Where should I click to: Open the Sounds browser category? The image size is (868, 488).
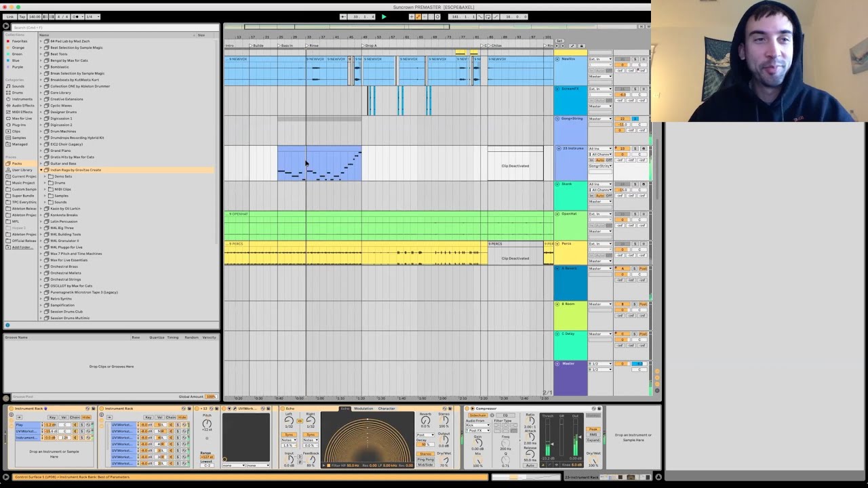coord(18,86)
